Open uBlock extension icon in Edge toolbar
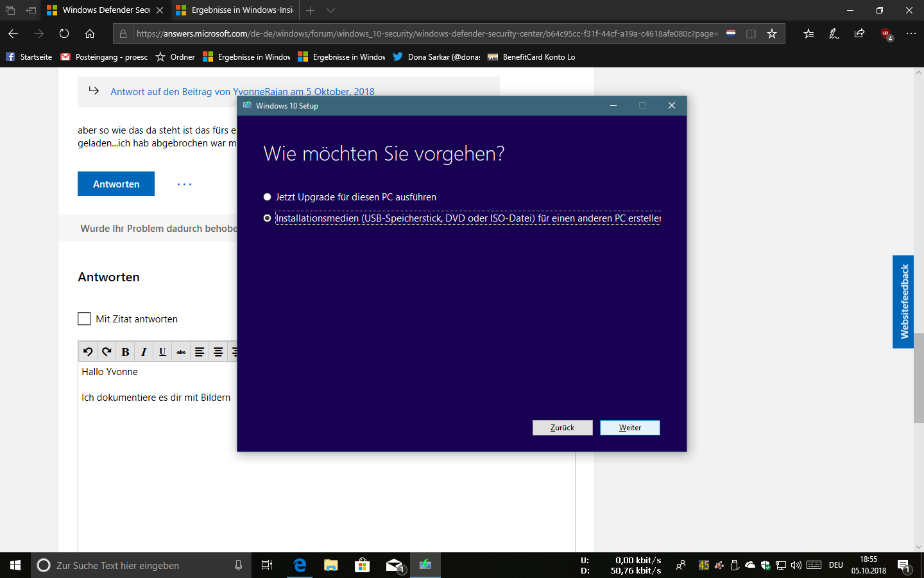Image resolution: width=924 pixels, height=578 pixels. (x=886, y=34)
